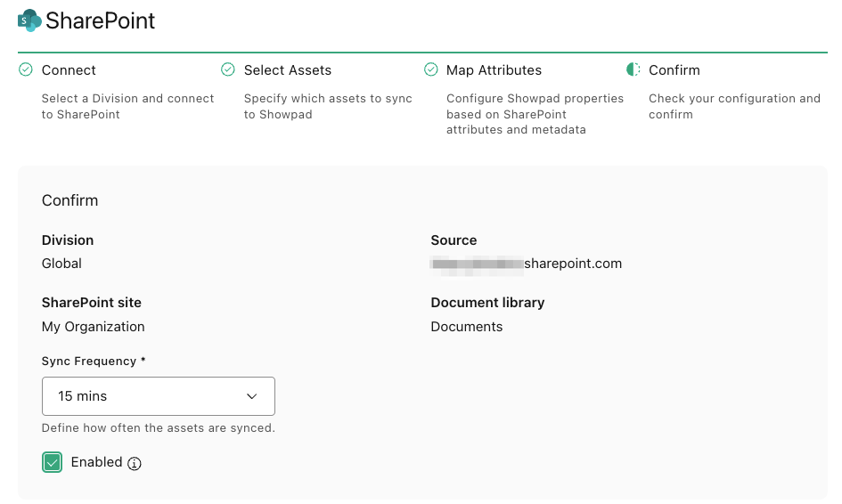Click the SharePoint logo icon
This screenshot has width=842, height=504.
pyautogui.click(x=29, y=20)
